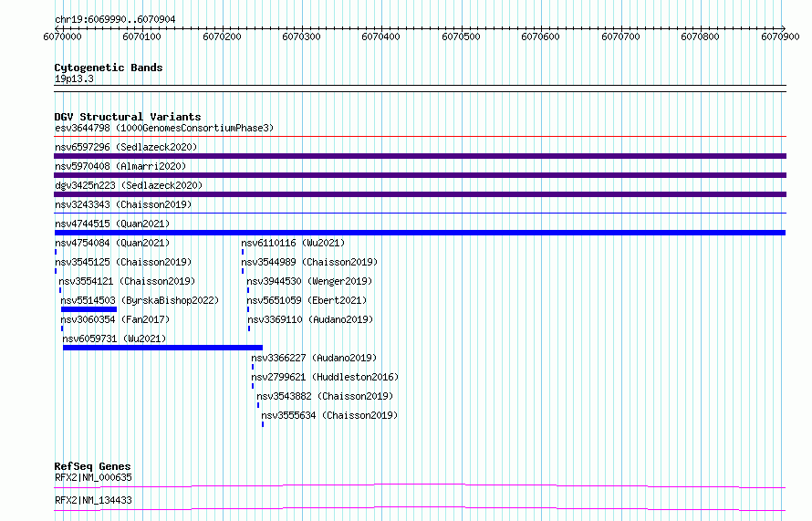The image size is (812, 521).
Task: Click nsv3060354 (Fan2017) label
Action: 115,319
